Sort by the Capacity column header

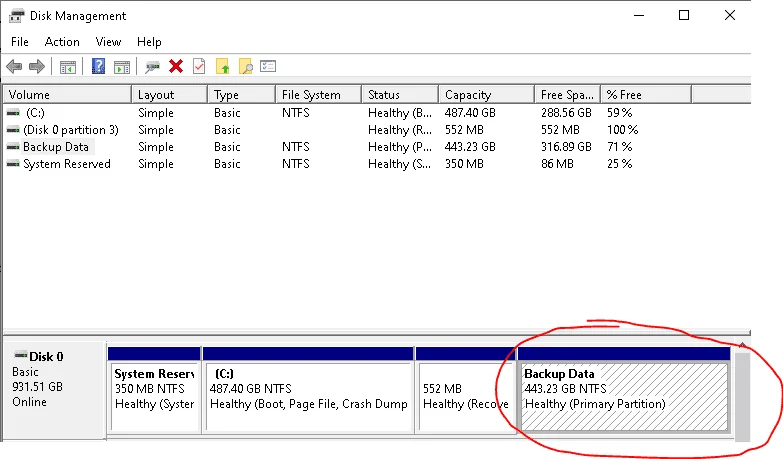click(486, 94)
